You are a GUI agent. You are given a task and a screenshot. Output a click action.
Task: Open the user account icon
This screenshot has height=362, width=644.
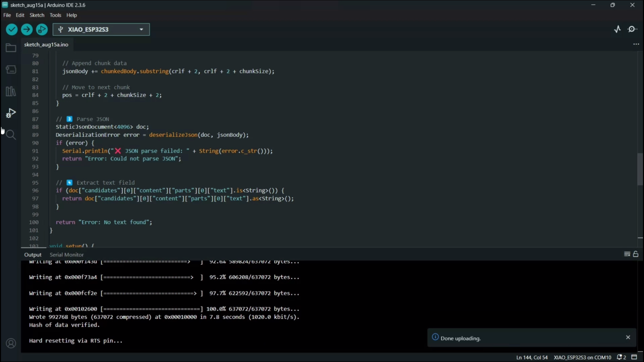(11, 344)
